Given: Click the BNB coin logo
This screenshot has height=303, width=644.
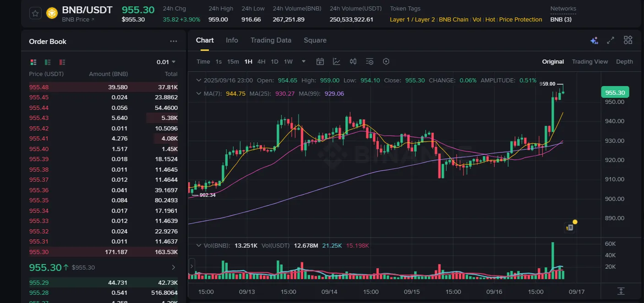Looking at the screenshot, I should tap(53, 14).
